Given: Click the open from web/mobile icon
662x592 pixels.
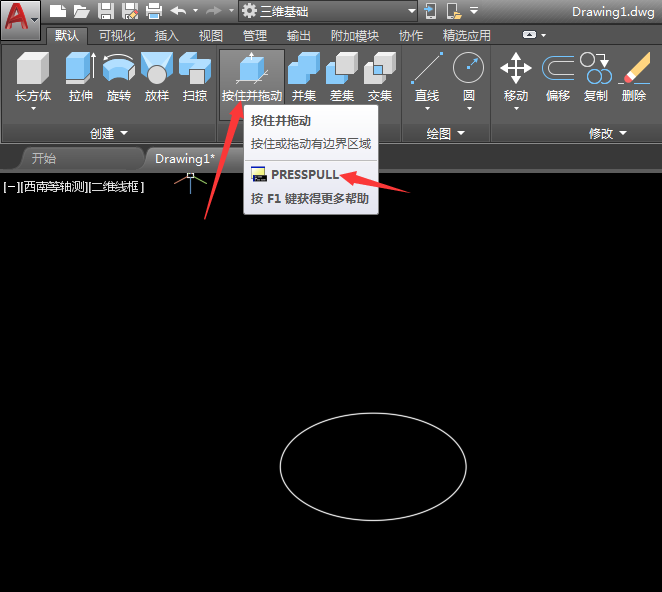Looking at the screenshot, I should [454, 11].
